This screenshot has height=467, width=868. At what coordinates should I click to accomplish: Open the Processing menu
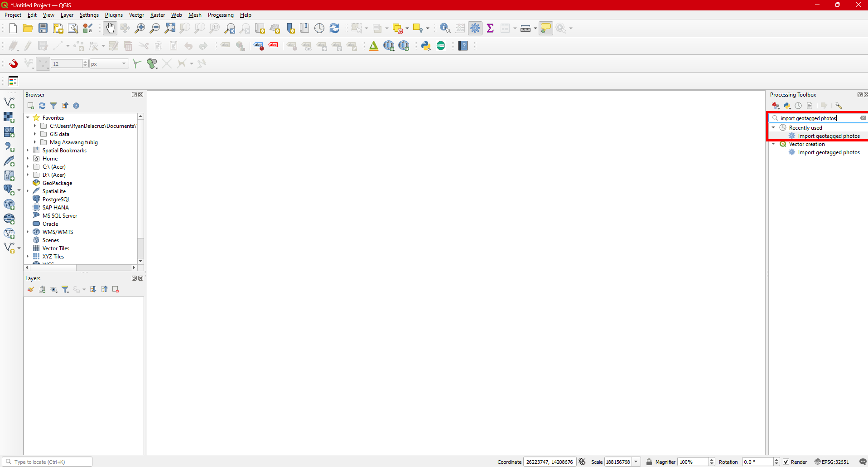point(221,15)
